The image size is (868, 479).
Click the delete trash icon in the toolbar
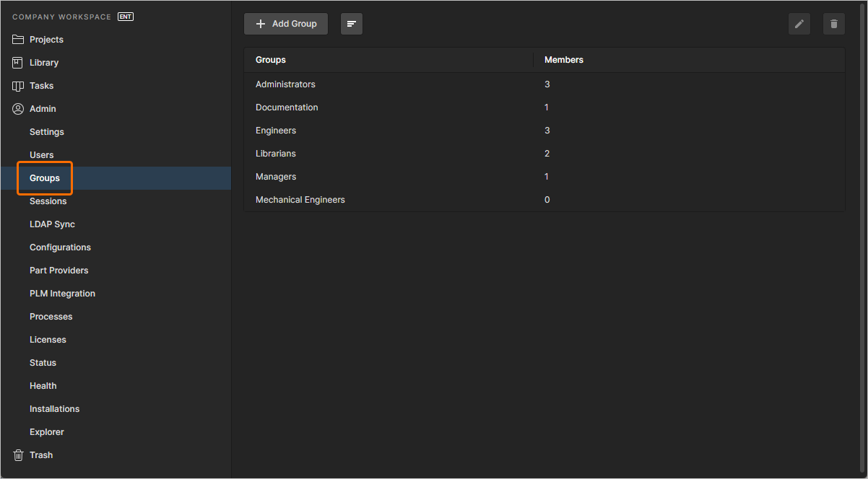[834, 23]
